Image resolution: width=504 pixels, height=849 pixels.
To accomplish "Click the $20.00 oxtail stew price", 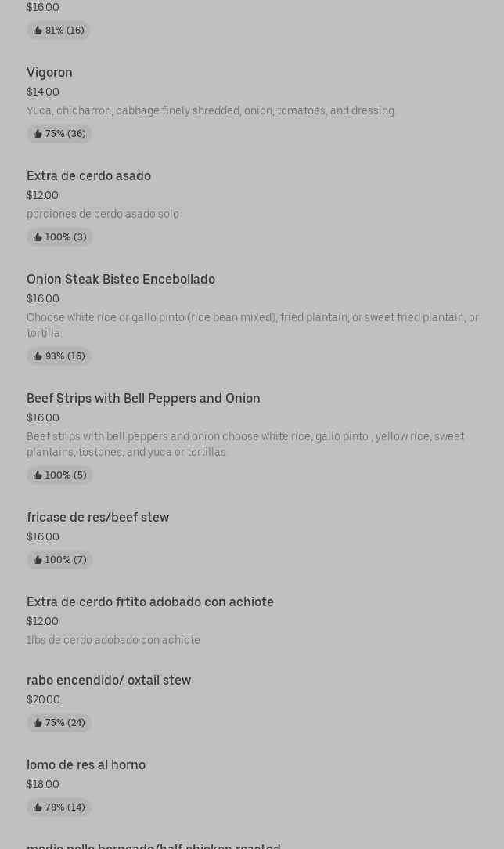I will tap(43, 699).
